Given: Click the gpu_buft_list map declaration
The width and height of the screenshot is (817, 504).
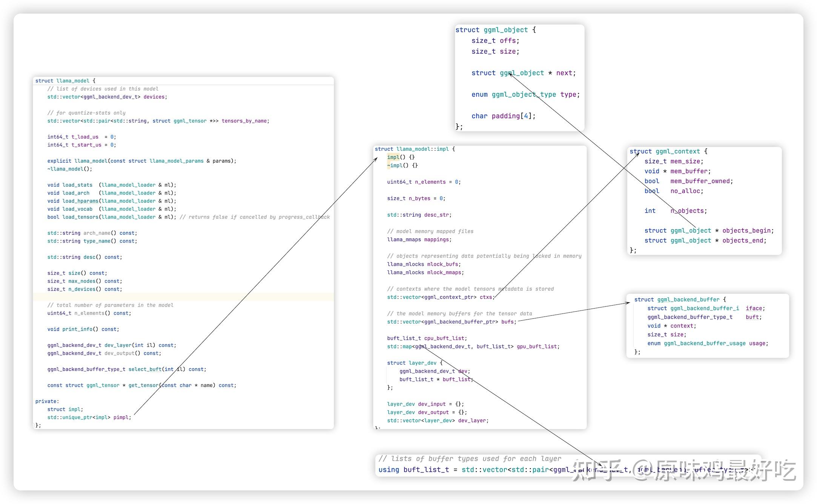Looking at the screenshot, I should pos(473,346).
